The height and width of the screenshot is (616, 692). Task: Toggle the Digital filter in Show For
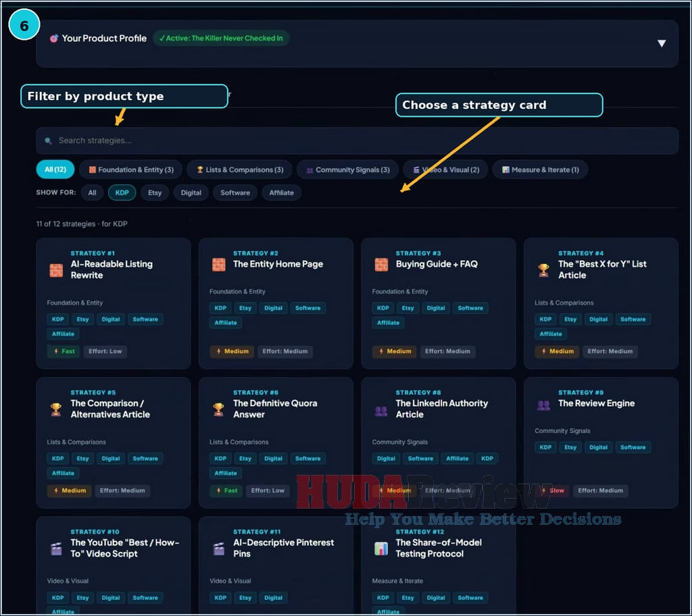pyautogui.click(x=191, y=192)
